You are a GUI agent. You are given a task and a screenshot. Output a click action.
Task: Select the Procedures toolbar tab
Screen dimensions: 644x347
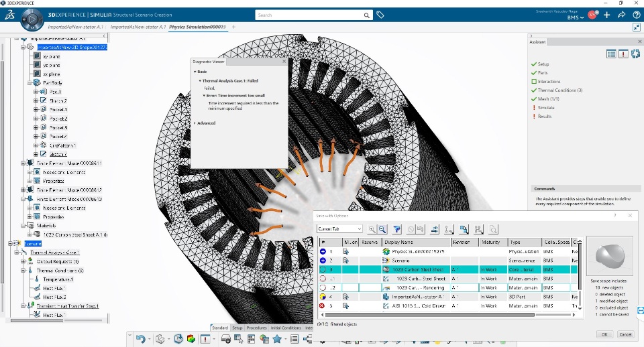point(257,328)
